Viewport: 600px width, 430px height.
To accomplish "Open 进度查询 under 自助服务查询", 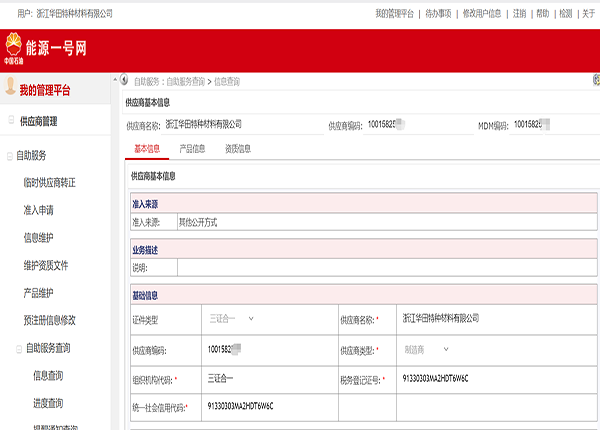I will [x=48, y=403].
